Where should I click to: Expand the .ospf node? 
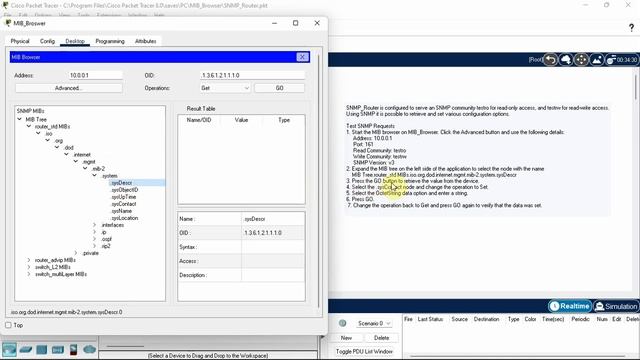point(94,239)
